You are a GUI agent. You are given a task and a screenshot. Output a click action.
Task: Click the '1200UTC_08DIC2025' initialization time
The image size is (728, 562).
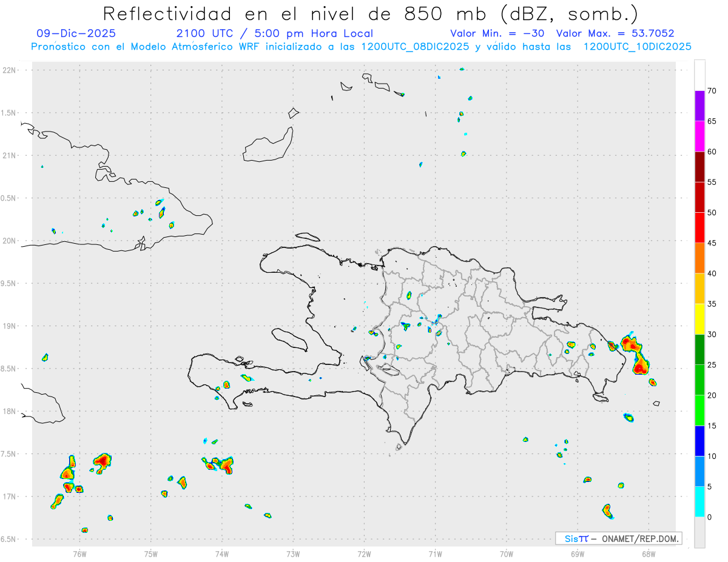415,47
